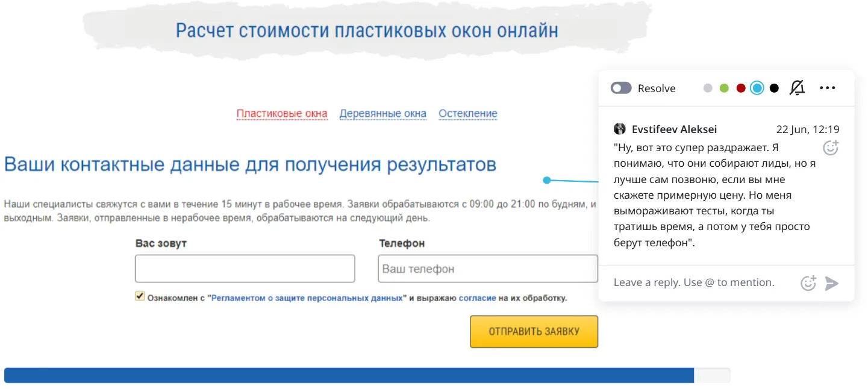This screenshot has height=389, width=868.
Task: Mute notifications with the bell icon
Action: pyautogui.click(x=797, y=88)
